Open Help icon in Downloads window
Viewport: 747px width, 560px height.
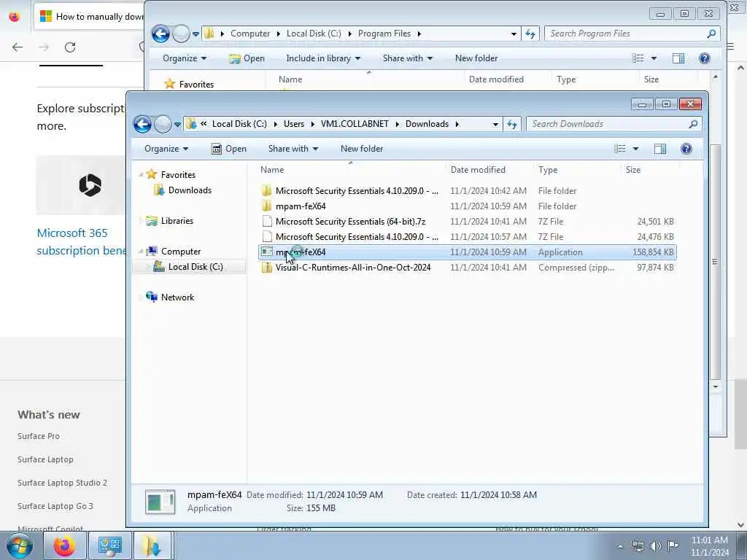[x=686, y=149]
